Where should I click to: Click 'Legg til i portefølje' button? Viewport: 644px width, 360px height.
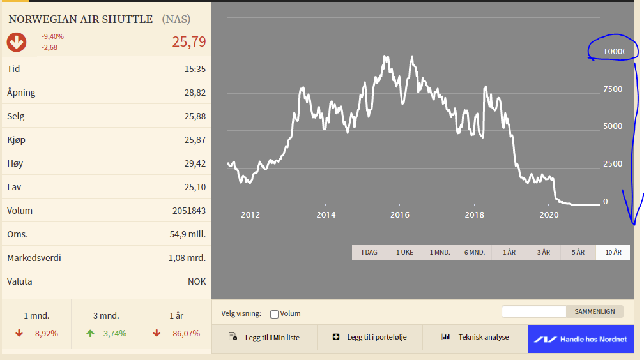tap(370, 337)
